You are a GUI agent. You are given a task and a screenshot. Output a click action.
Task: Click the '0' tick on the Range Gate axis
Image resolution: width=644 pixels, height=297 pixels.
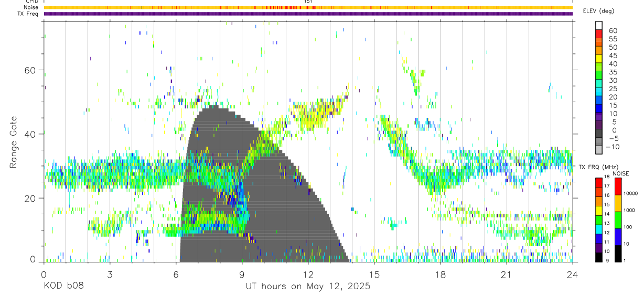(x=33, y=259)
